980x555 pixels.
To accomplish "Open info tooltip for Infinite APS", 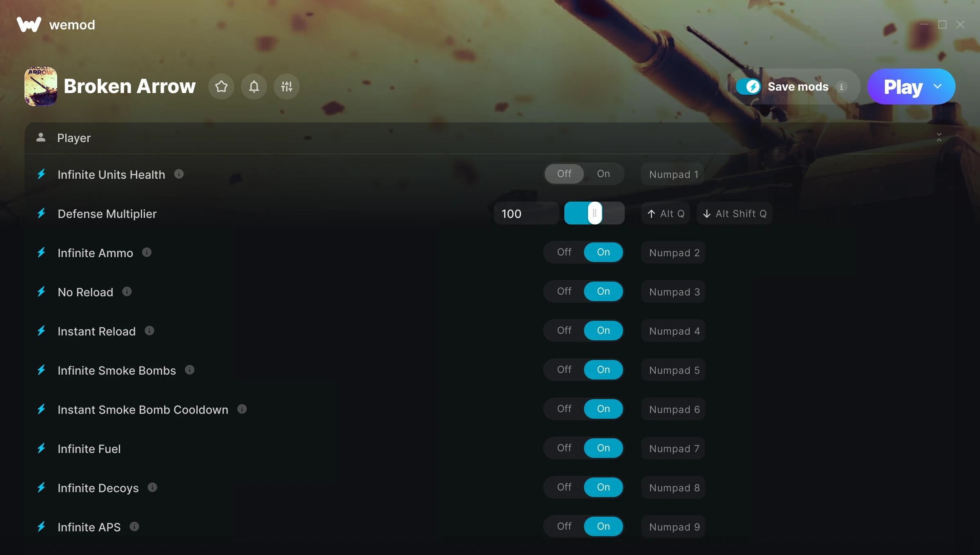I will point(134,527).
